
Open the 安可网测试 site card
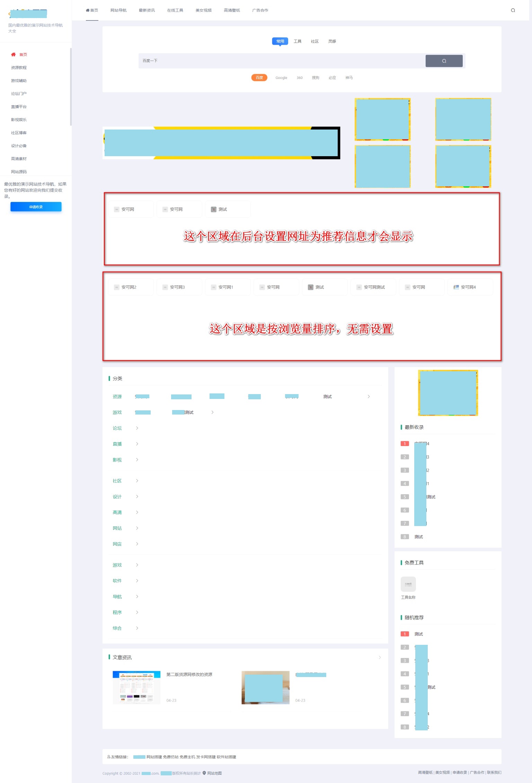[373, 287]
